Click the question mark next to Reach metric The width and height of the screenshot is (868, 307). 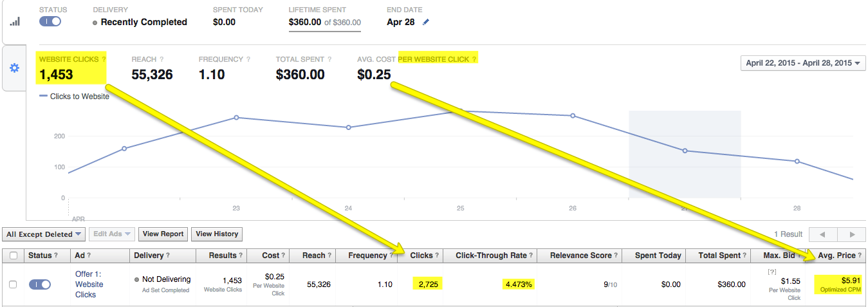[162, 59]
